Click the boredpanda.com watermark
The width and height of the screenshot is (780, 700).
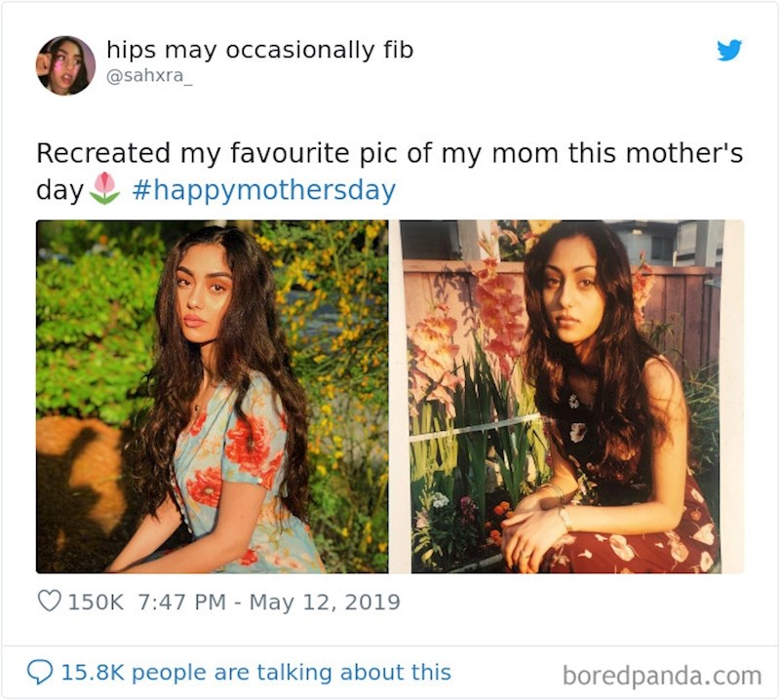coord(662,675)
